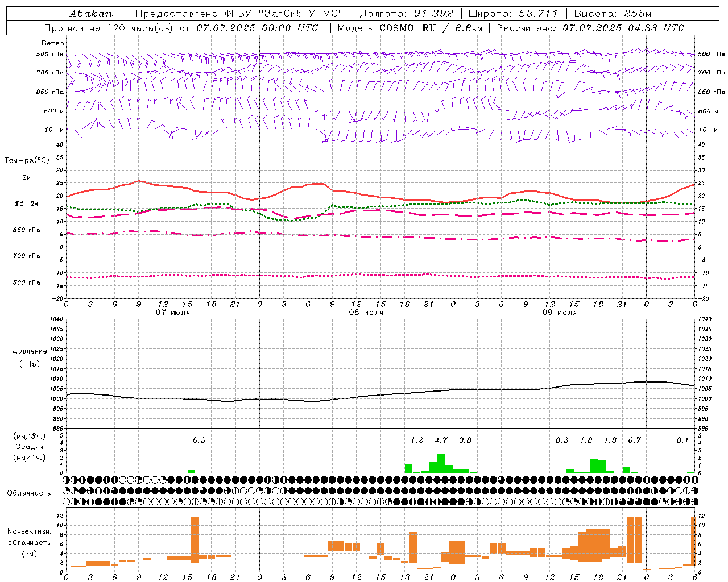The width and height of the screenshot is (728, 582).
Task: Click the tallest green precipitation bar under 4.7
Action: [x=441, y=463]
